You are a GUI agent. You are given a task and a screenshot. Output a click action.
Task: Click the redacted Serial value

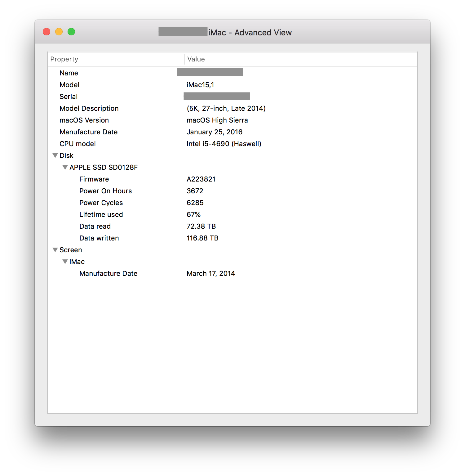pyautogui.click(x=217, y=96)
